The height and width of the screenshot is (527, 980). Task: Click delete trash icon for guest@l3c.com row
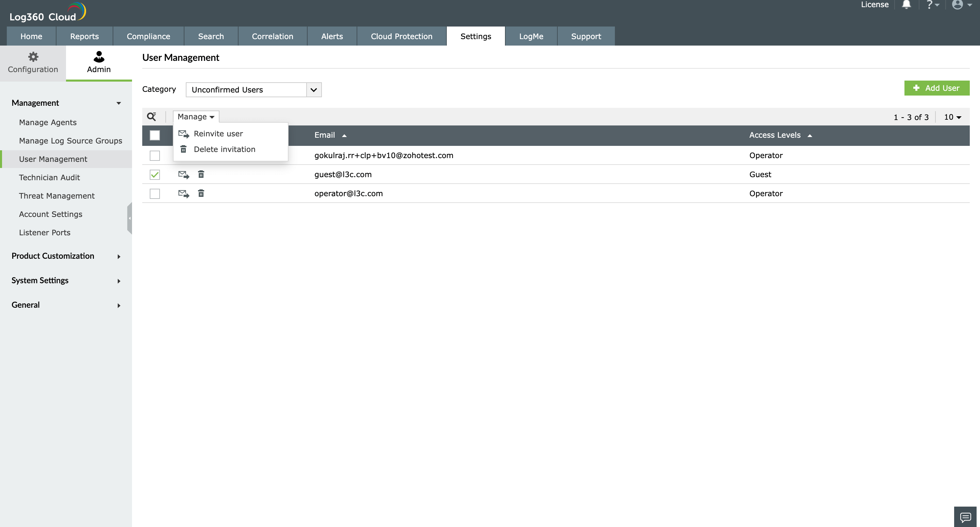click(x=201, y=174)
